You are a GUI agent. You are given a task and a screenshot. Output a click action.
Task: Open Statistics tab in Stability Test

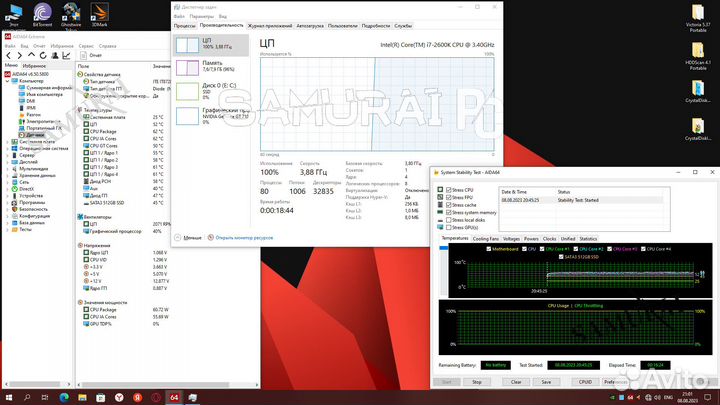coord(588,239)
